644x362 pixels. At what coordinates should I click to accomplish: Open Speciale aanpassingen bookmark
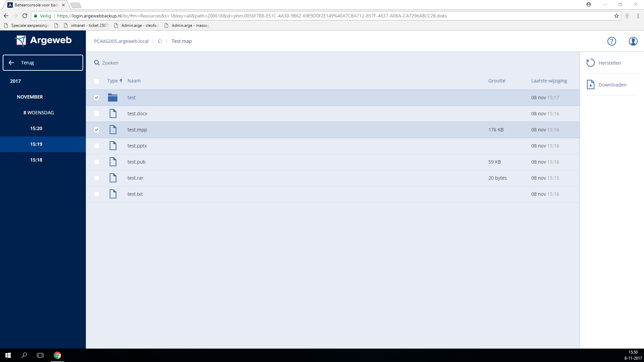26,25
